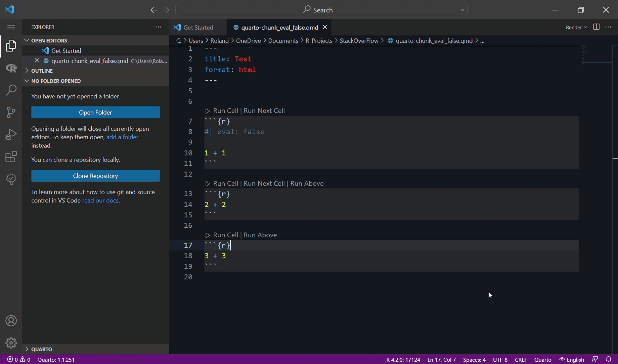Viewport: 618px width, 364px height.
Task: Switch to the Get Started tab
Action: 198,28
